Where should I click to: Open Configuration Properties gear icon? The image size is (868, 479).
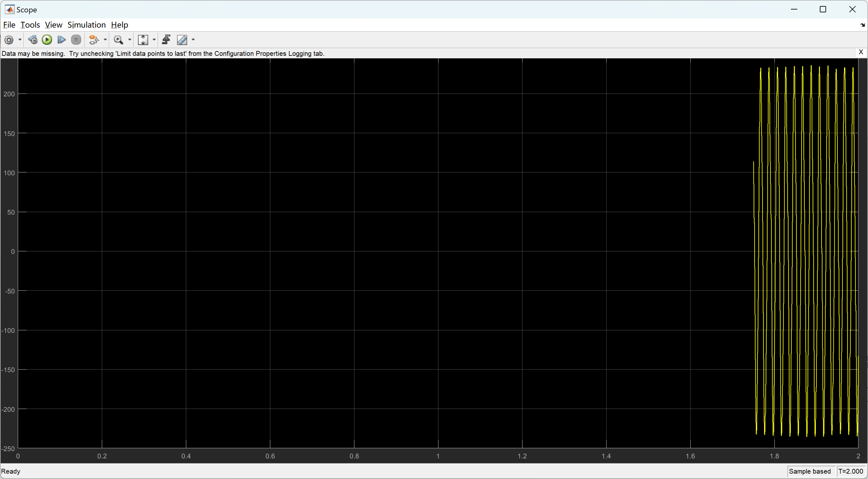(x=9, y=40)
